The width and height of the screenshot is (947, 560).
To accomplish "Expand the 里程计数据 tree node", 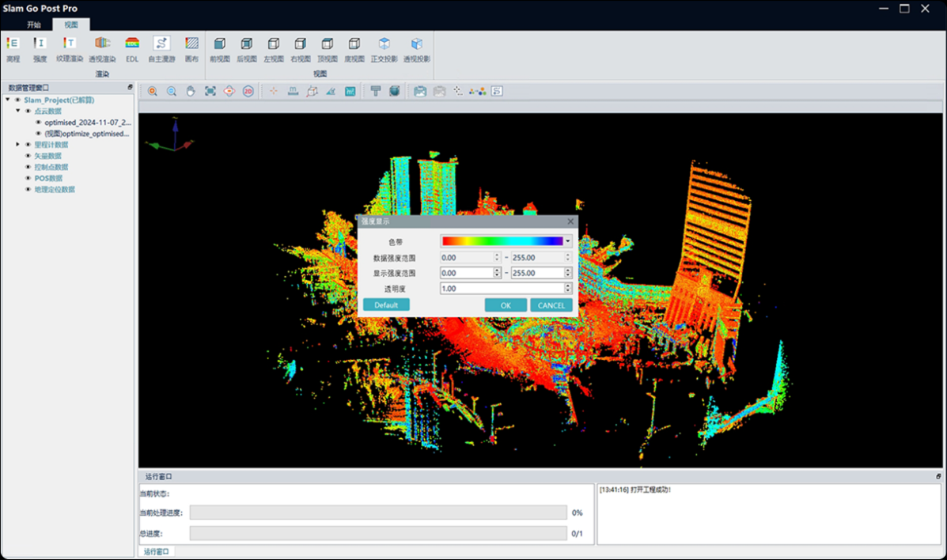I will pos(18,145).
